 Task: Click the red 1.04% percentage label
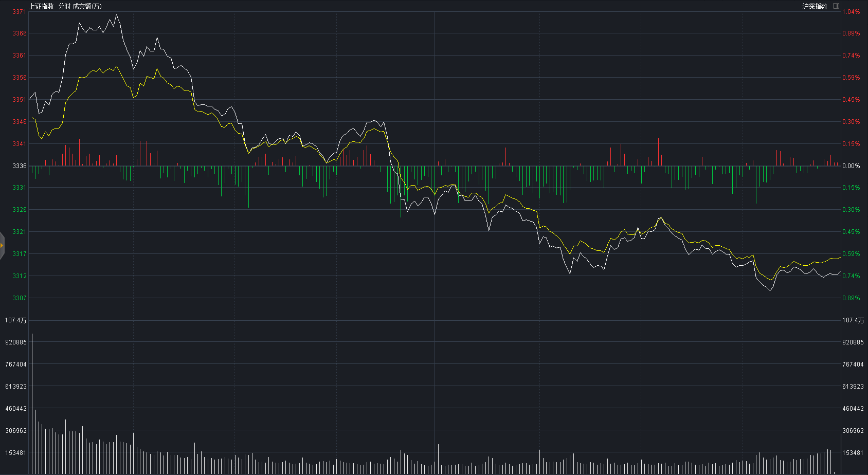click(x=851, y=11)
